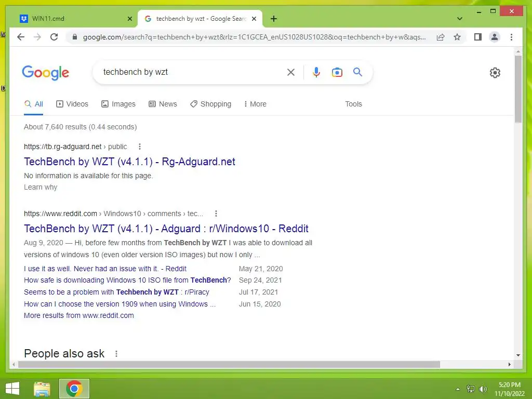532x399 pixels.
Task: Open People also ask options menu
Action: click(x=116, y=353)
